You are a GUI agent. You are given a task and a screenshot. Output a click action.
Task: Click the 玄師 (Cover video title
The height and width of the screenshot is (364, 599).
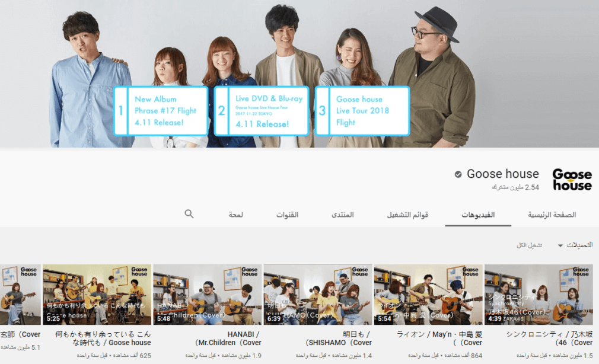[20, 334]
